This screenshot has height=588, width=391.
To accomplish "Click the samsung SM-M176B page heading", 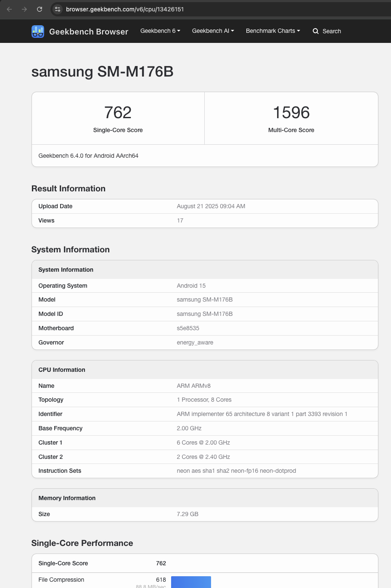I will tap(103, 72).
